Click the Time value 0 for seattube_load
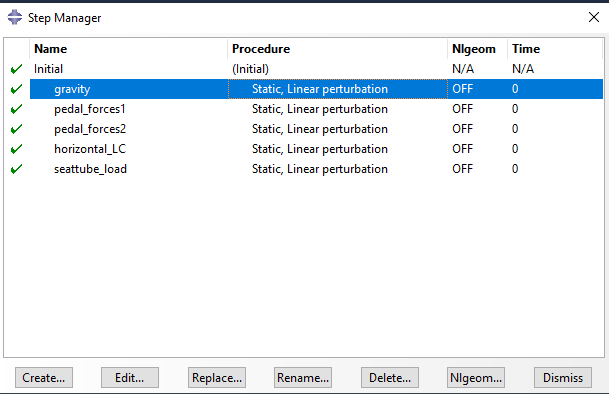The width and height of the screenshot is (609, 394). 515,169
